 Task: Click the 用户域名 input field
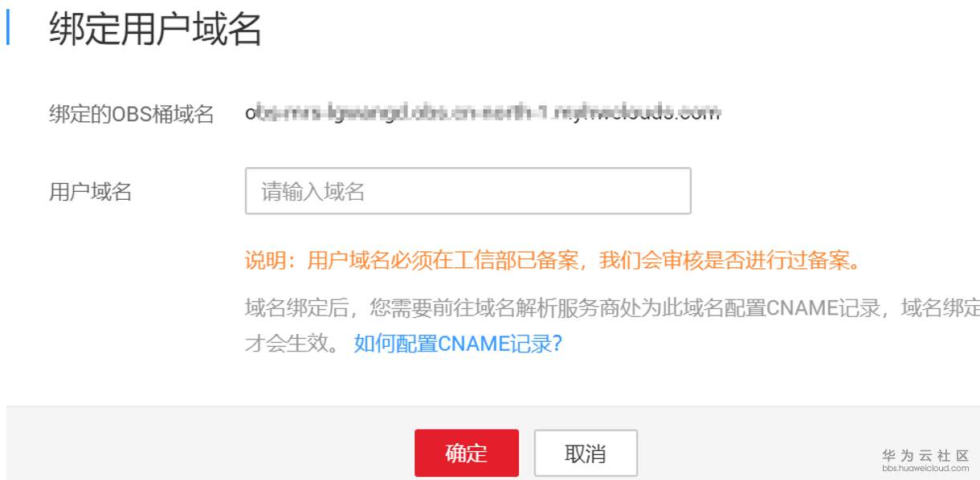click(x=468, y=191)
